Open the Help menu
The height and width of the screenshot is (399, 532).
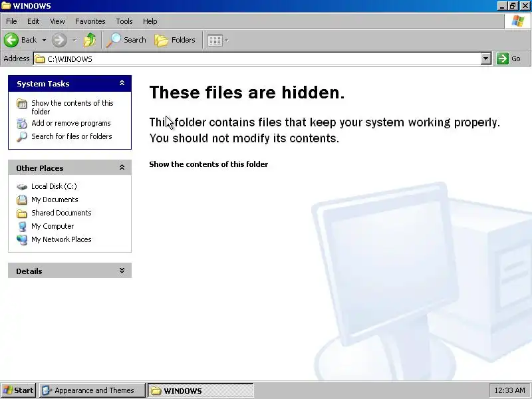(x=150, y=21)
